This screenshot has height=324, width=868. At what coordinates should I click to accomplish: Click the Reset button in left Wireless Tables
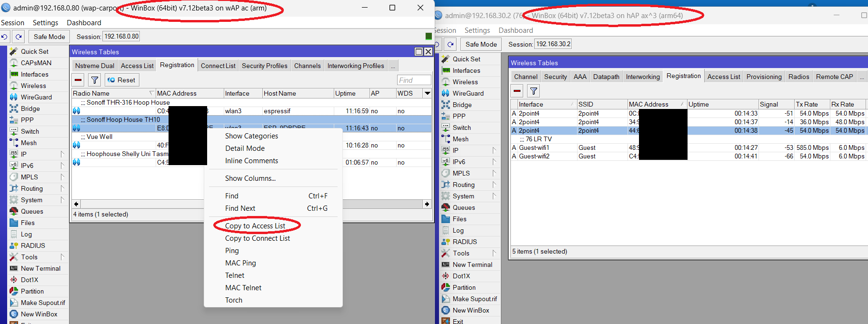[x=121, y=80]
